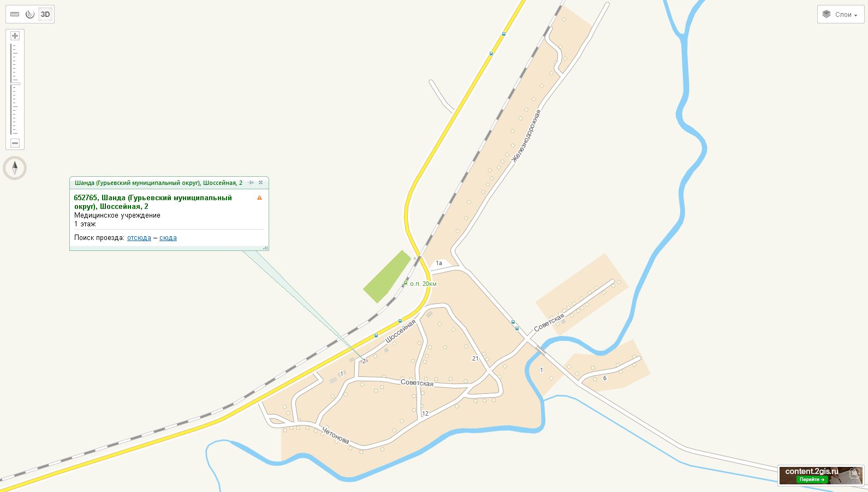The height and width of the screenshot is (492, 868).
Task: Click the 'сюда' route link
Action: pyautogui.click(x=168, y=238)
